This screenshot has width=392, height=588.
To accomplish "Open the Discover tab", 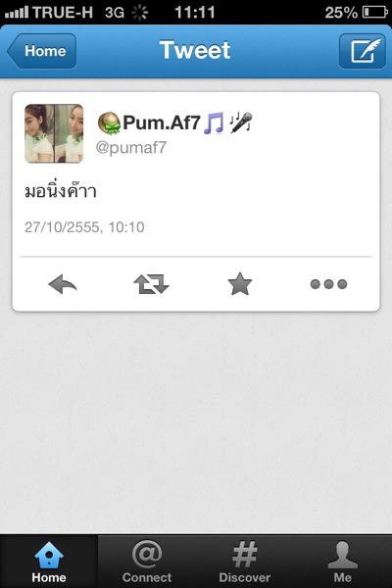I will (x=245, y=561).
